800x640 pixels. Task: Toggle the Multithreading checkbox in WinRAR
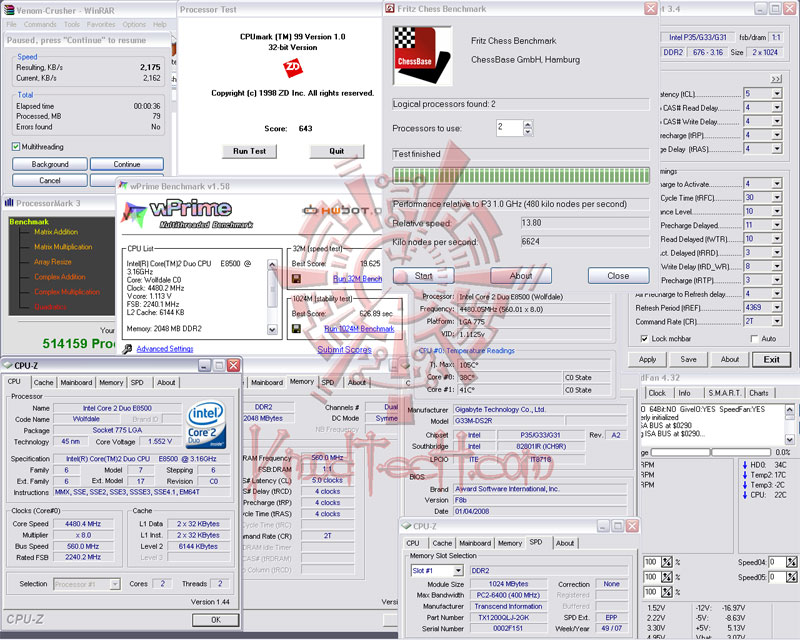tap(16, 147)
